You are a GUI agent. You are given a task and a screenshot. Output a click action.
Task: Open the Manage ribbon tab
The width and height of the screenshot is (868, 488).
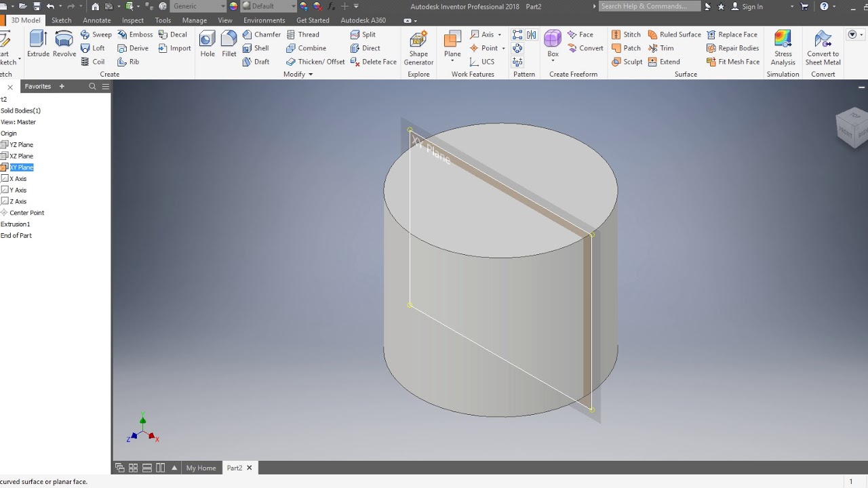(x=195, y=20)
